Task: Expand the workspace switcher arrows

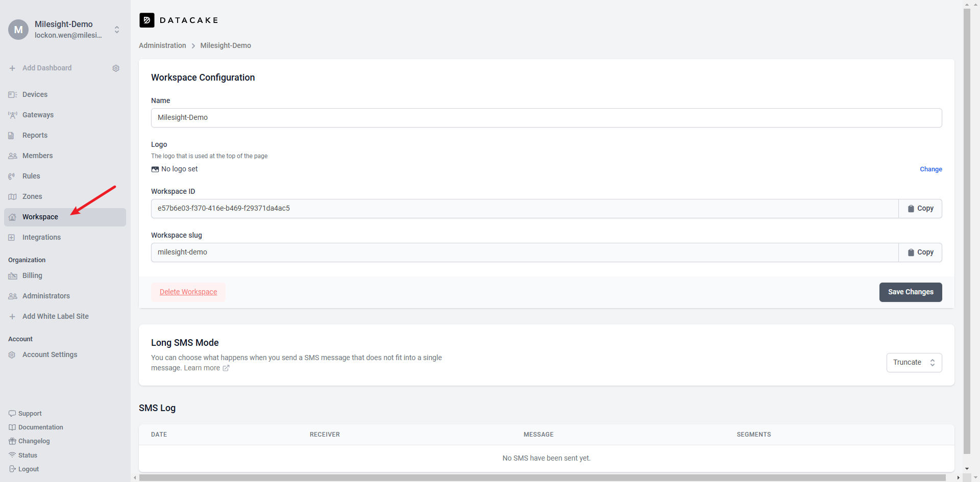Action: tap(117, 30)
